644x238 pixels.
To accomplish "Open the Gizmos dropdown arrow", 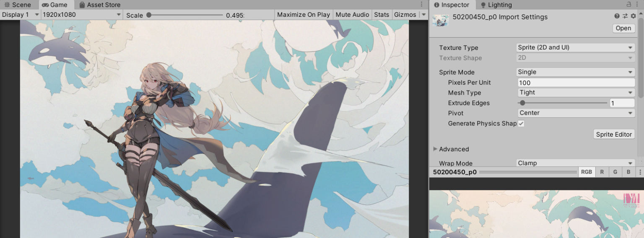I will pyautogui.click(x=423, y=15).
